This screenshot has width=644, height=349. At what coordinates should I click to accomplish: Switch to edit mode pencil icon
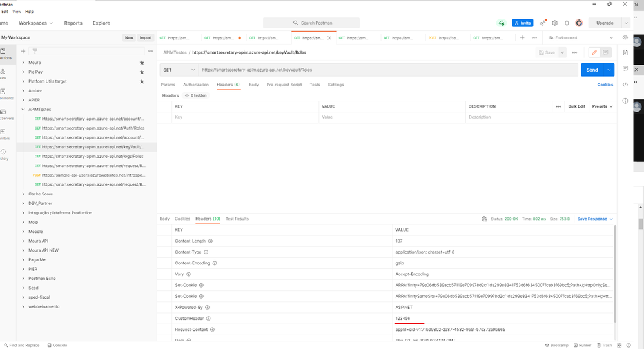coord(594,53)
